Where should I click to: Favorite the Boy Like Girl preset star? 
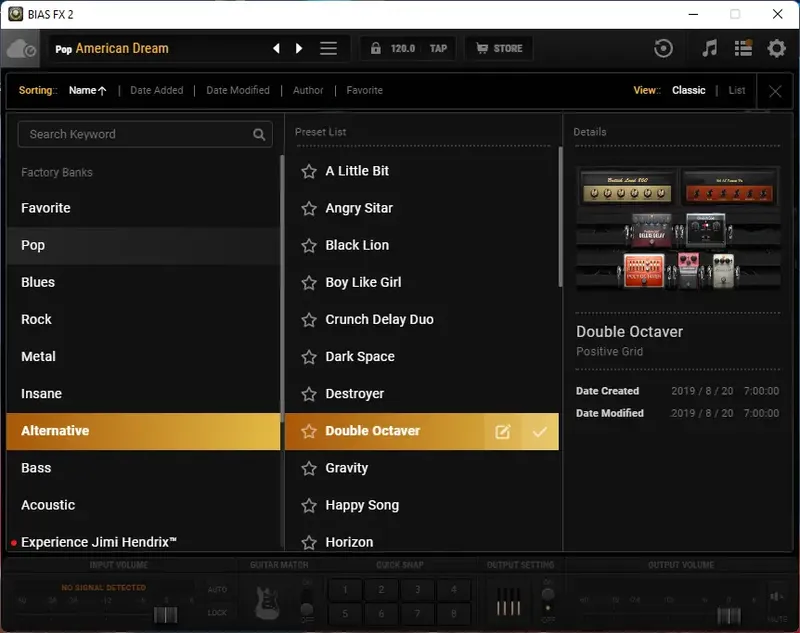pos(309,283)
